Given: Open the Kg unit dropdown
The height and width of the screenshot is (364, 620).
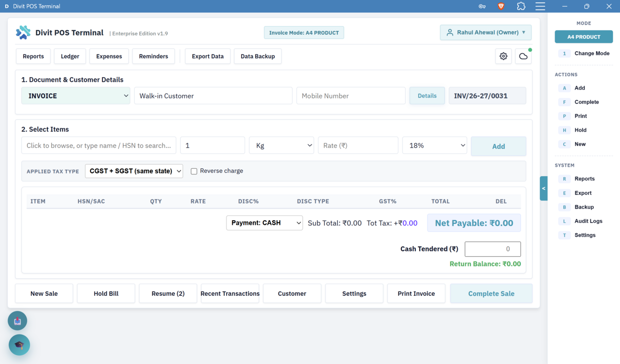Looking at the screenshot, I should [x=281, y=145].
